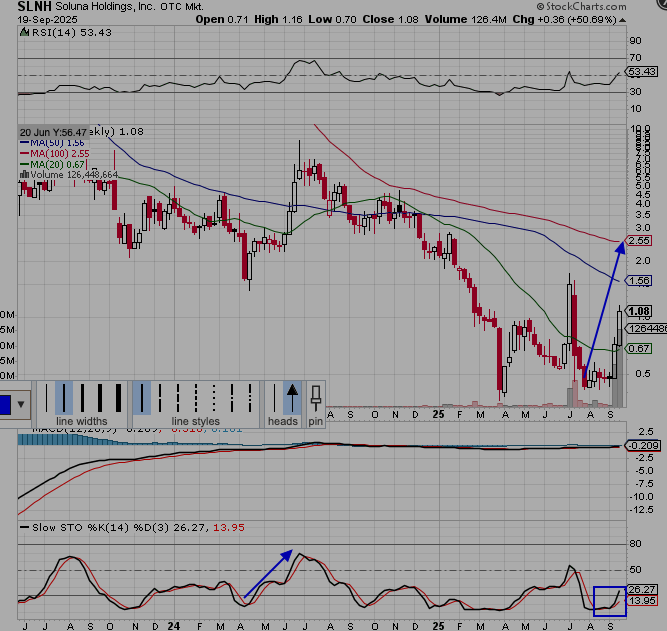Select the dotted line style
This screenshot has height=631, width=667.
tap(214, 398)
